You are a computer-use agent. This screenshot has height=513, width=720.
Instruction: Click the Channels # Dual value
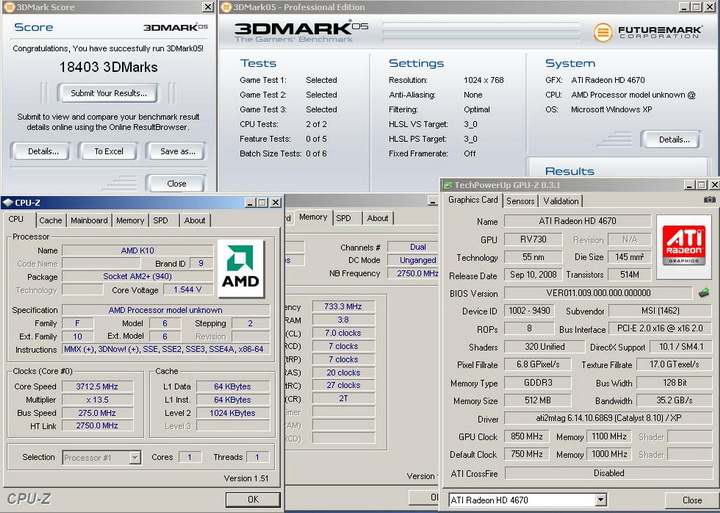pos(413,247)
